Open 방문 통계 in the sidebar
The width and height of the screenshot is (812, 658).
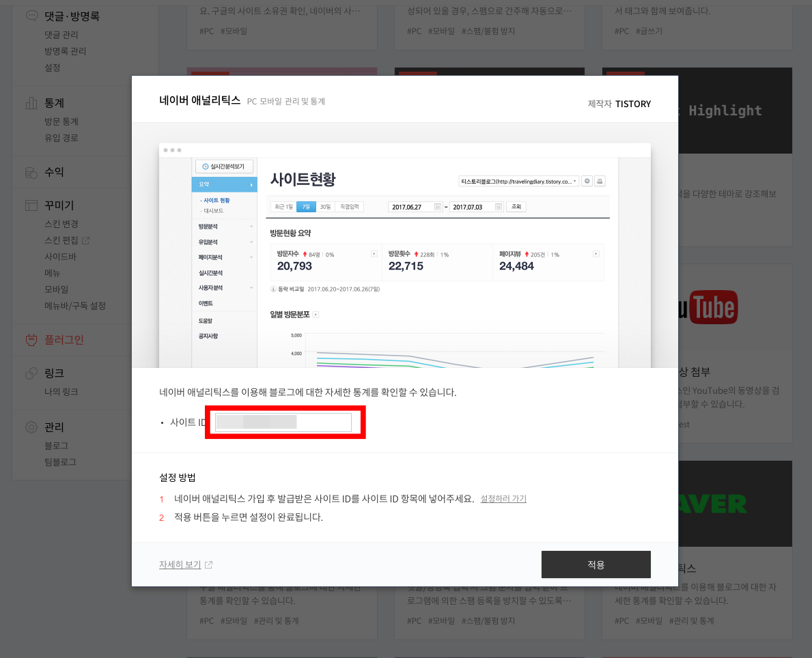pyautogui.click(x=61, y=121)
